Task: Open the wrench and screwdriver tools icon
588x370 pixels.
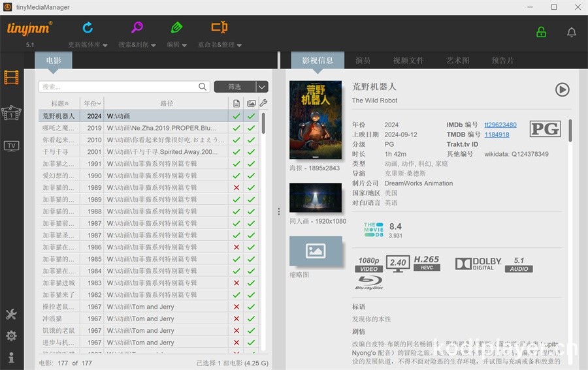Action: pos(11,315)
